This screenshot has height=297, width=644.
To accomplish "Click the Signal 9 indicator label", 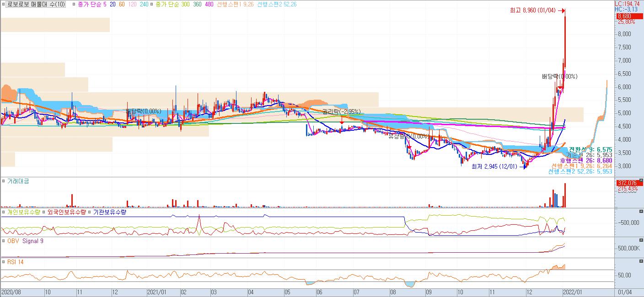I will pyautogui.click(x=33, y=241).
